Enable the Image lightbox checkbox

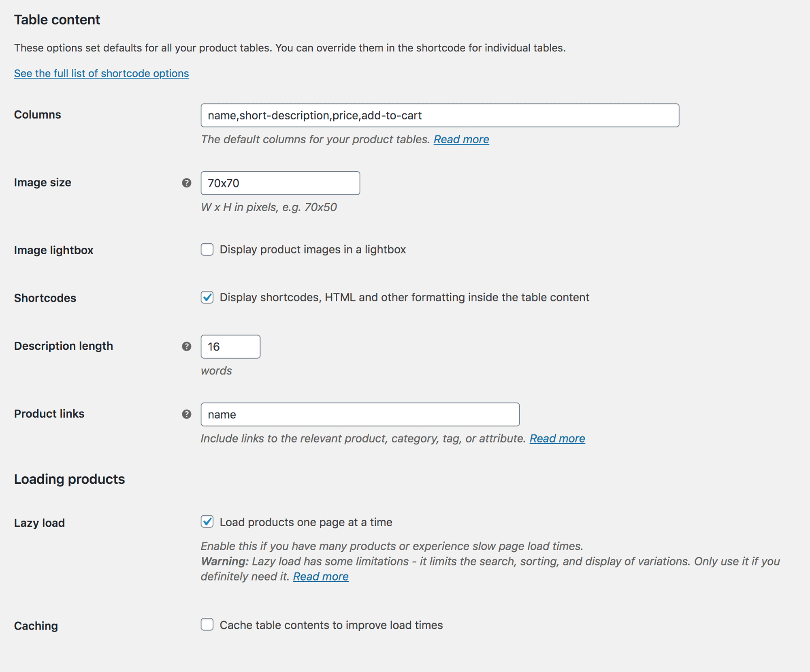click(x=207, y=249)
